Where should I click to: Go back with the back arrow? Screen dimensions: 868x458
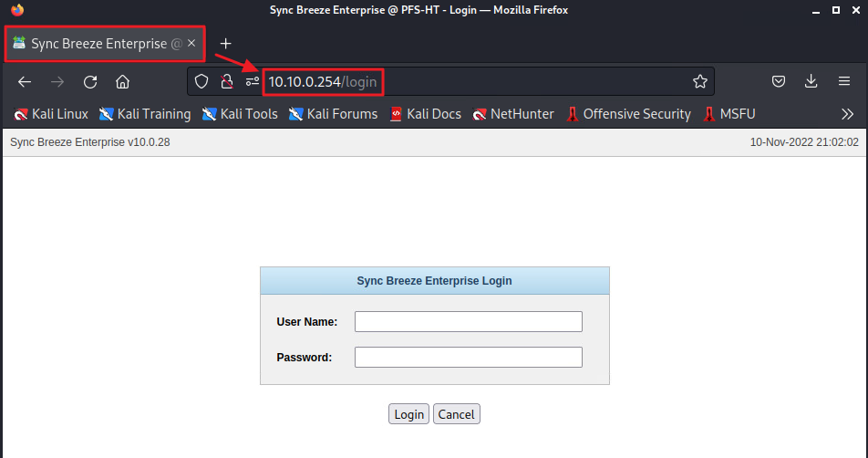[25, 82]
